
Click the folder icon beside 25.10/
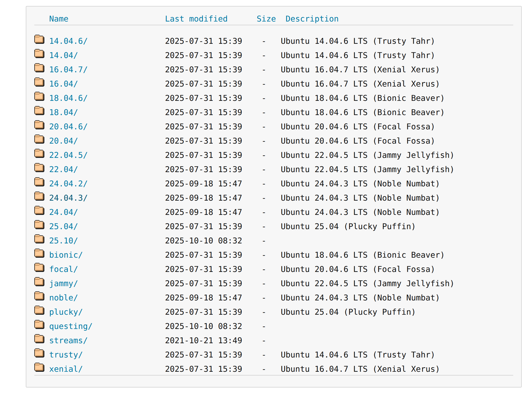pos(39,239)
